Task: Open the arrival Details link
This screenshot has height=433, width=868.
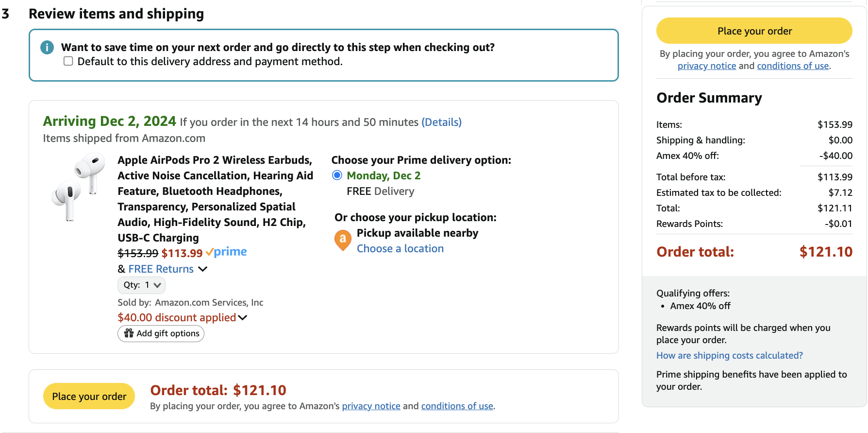Action: 441,122
